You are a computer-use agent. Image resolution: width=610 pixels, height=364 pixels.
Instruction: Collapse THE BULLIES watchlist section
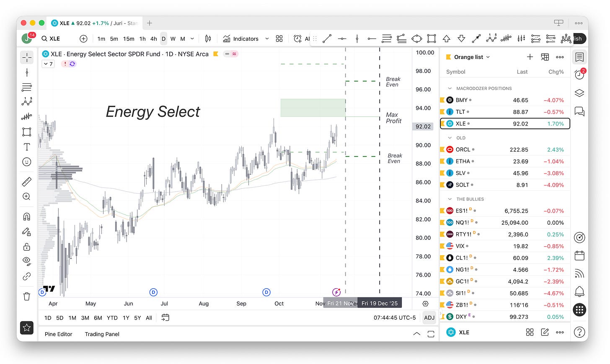[450, 199]
